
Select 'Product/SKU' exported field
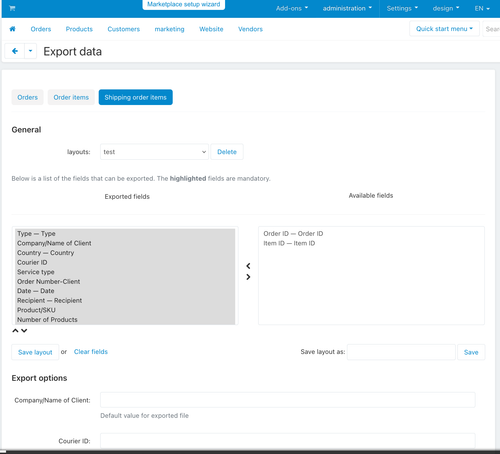point(125,310)
